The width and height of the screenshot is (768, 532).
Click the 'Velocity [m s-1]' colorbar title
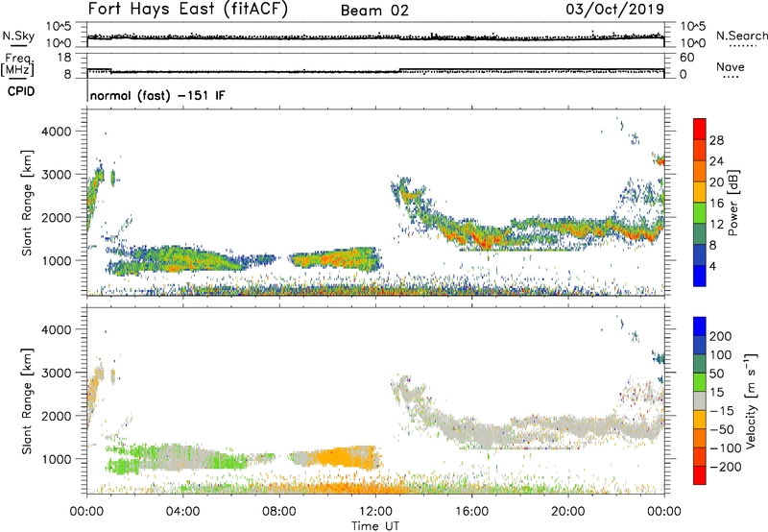[751, 400]
